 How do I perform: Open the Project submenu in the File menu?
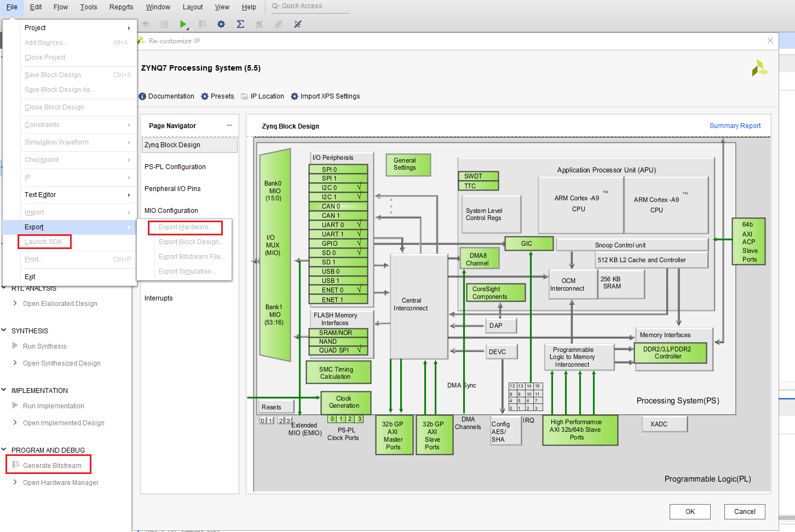(x=35, y=27)
